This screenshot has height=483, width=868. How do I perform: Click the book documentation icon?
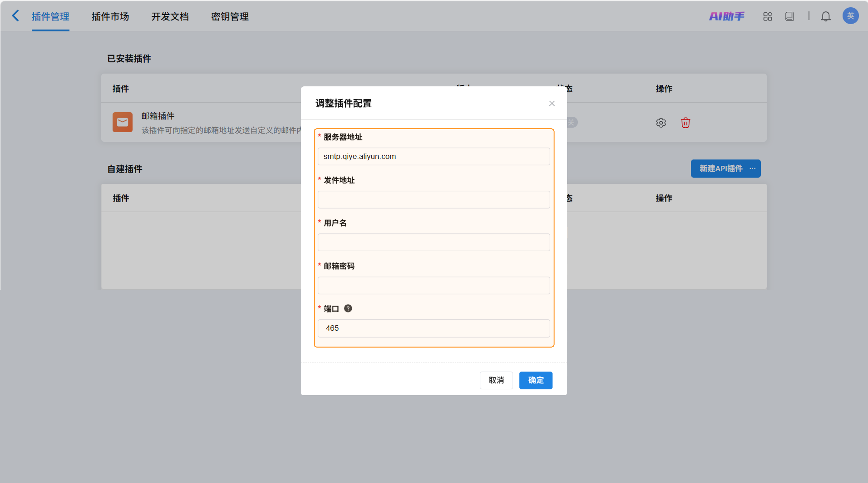[x=789, y=16]
